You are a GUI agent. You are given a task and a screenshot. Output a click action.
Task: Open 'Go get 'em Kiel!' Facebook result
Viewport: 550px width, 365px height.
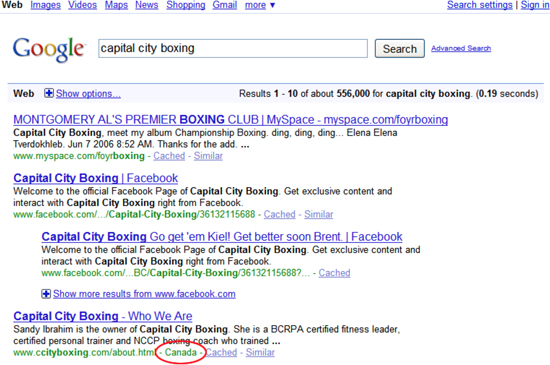222,237
